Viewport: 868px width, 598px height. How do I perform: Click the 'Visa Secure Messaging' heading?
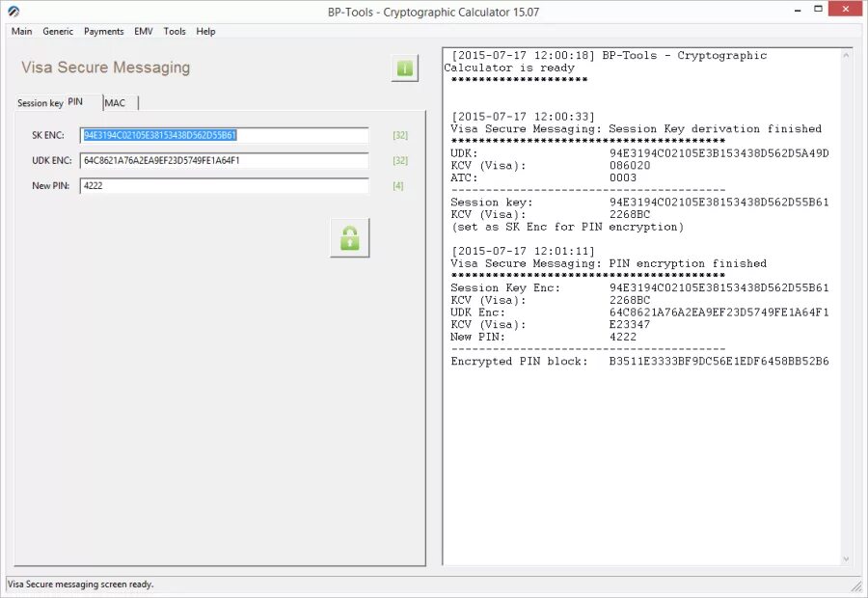(x=106, y=68)
